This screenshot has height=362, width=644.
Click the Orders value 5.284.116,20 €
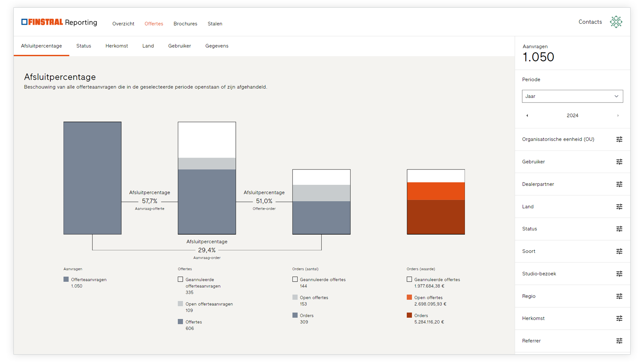(429, 322)
